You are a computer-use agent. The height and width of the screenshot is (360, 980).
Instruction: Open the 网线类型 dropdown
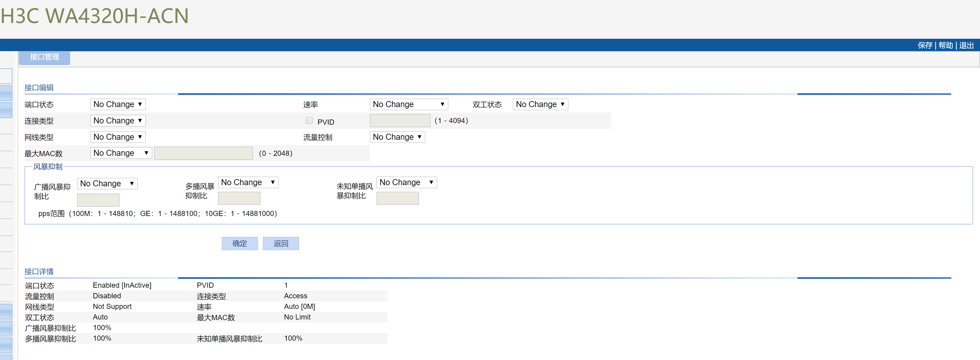coord(118,137)
